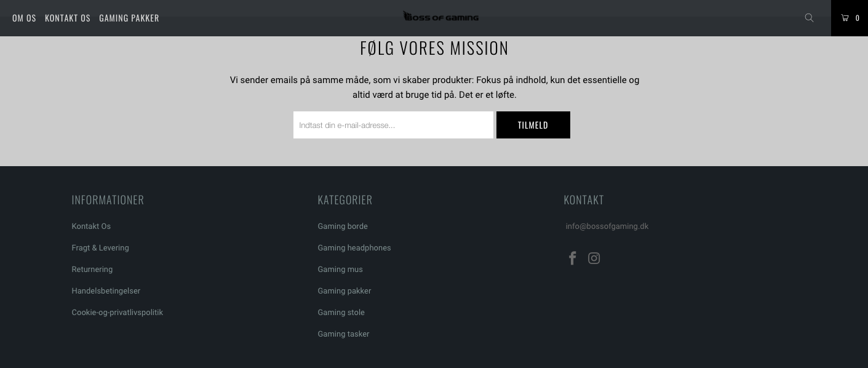
Task: Browse the Gaming headphones category
Action: 354,248
